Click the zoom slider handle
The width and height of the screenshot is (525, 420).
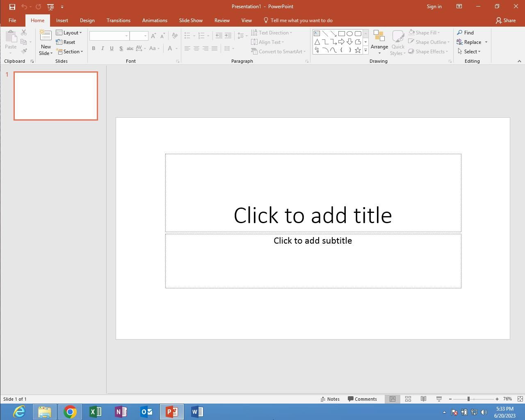468,399
